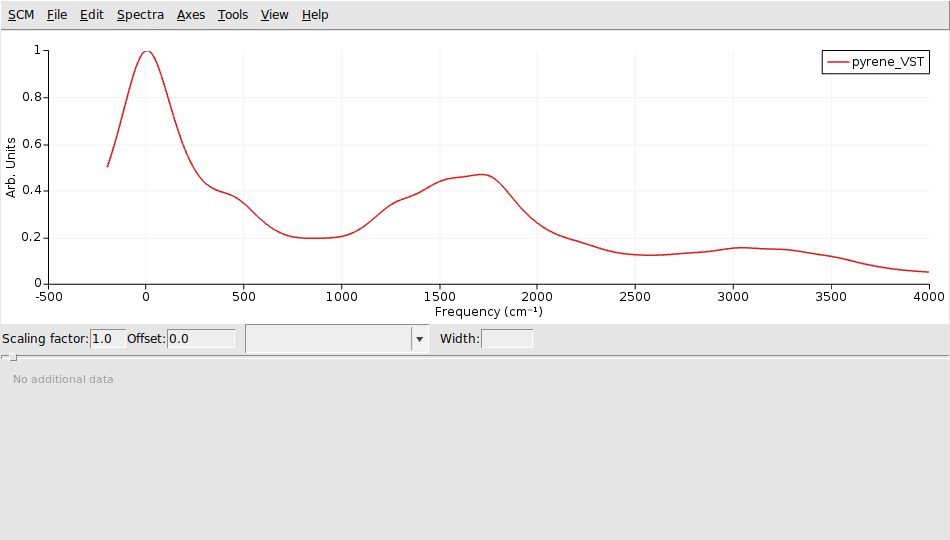Click the red line sample in the legend
This screenshot has width=950, height=540.
coord(837,62)
